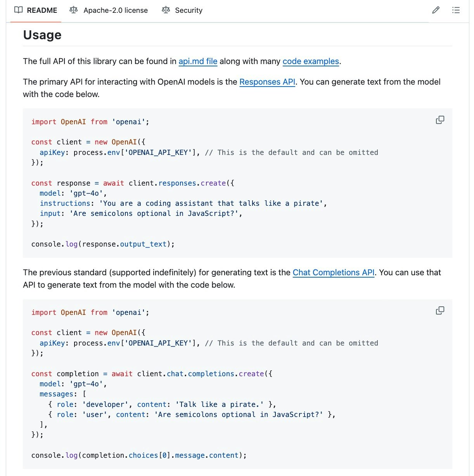Follow the api.md file link
Image resolution: width=474 pixels, height=476 pixels.
coord(198,61)
